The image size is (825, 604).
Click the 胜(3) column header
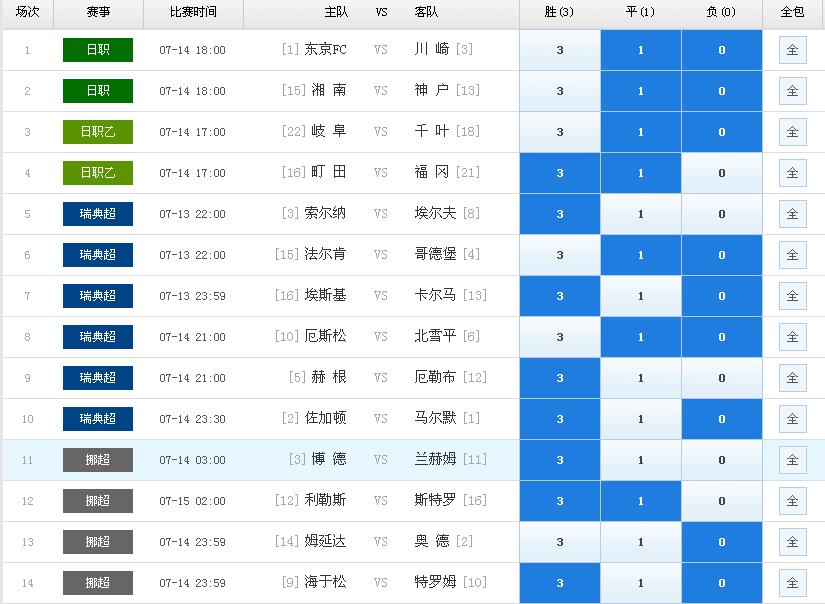pyautogui.click(x=559, y=12)
